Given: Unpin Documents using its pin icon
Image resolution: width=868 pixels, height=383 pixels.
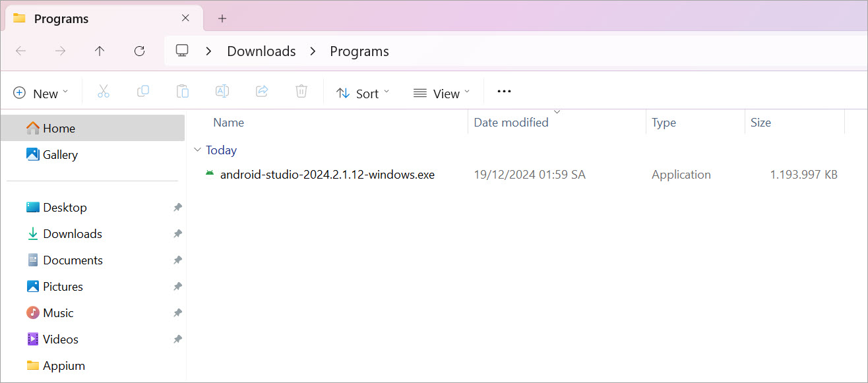Looking at the screenshot, I should click(x=177, y=260).
